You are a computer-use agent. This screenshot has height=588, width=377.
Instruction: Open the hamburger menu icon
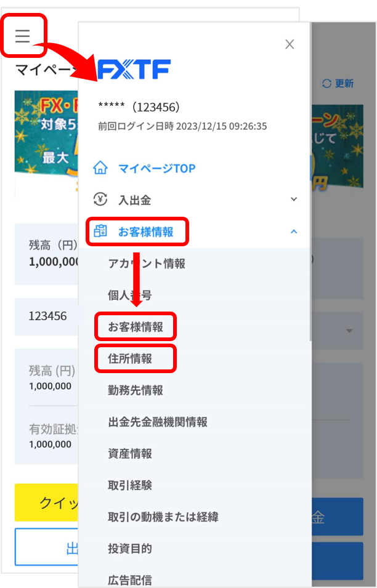click(x=23, y=36)
